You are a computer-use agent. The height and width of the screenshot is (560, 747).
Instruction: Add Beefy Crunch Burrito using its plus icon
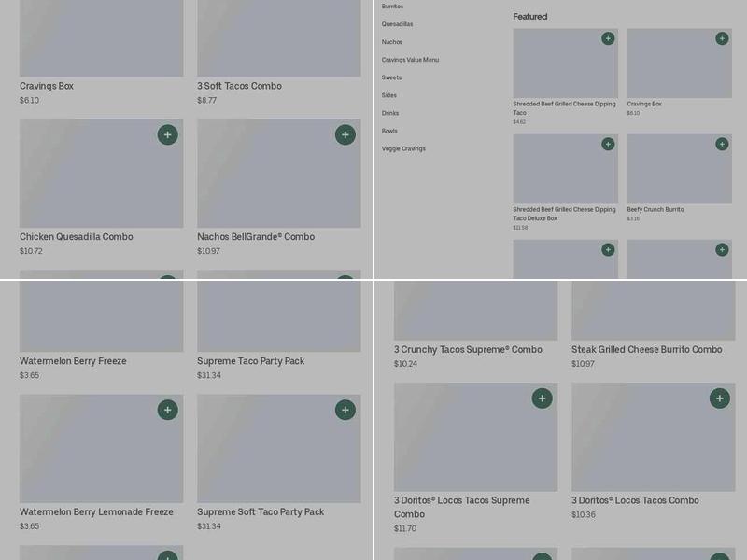(722, 145)
